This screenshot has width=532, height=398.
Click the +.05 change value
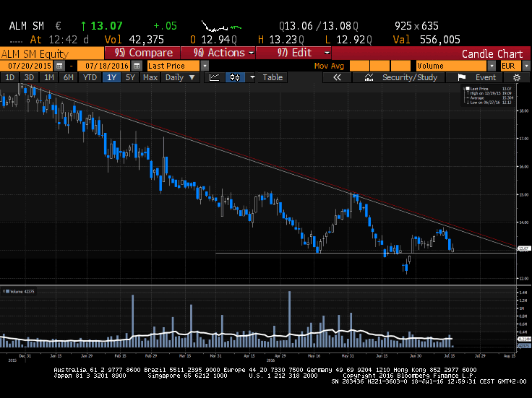(x=166, y=26)
